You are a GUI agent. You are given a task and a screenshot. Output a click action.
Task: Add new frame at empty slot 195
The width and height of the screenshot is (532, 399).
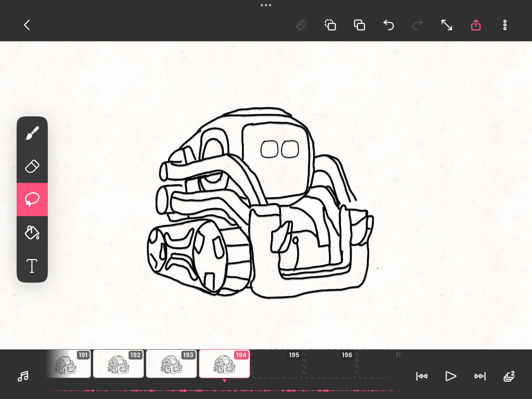[277, 364]
